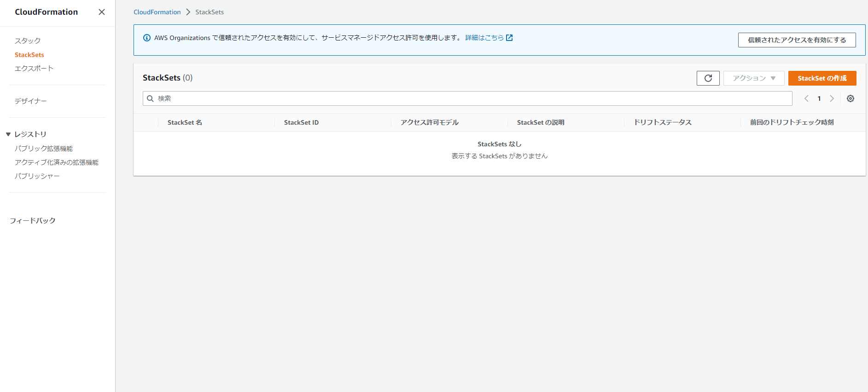
Task: Close the CloudFormation side navigation panel
Action: coord(102,12)
